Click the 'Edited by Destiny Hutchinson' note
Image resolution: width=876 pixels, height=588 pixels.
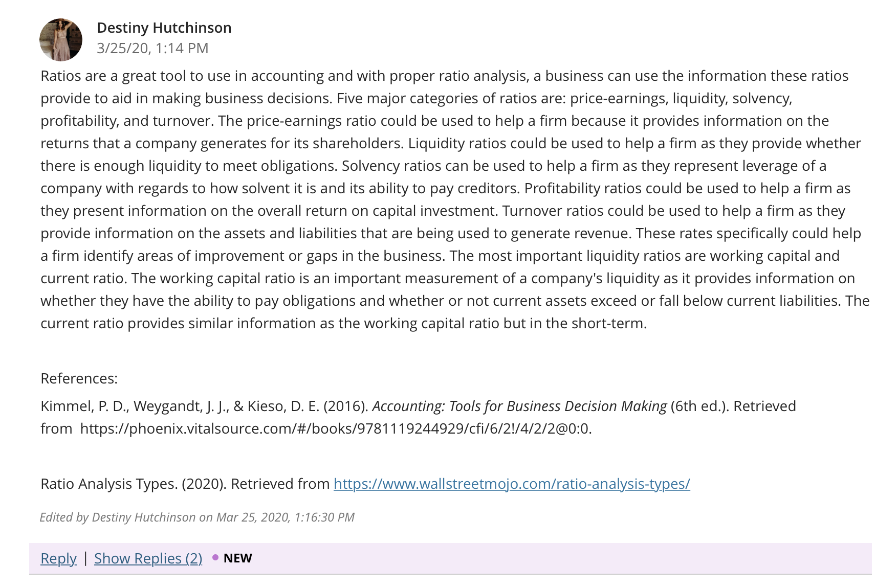[197, 517]
